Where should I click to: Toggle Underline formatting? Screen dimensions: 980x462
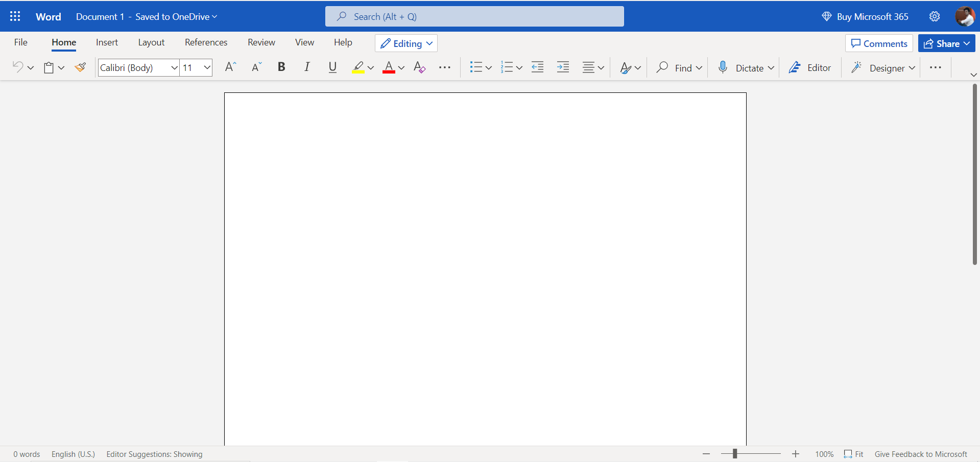click(332, 67)
